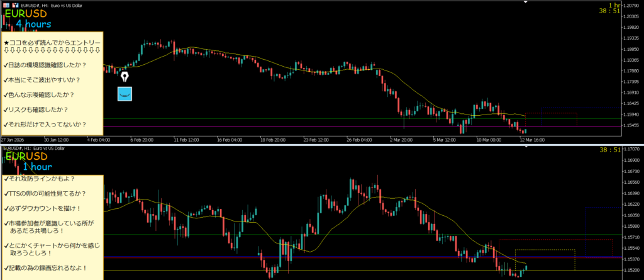Screen dimensions: 644x280
Task: Click the checklist item 'TTSの卵の可能性見てるか?'
Action: point(44,193)
